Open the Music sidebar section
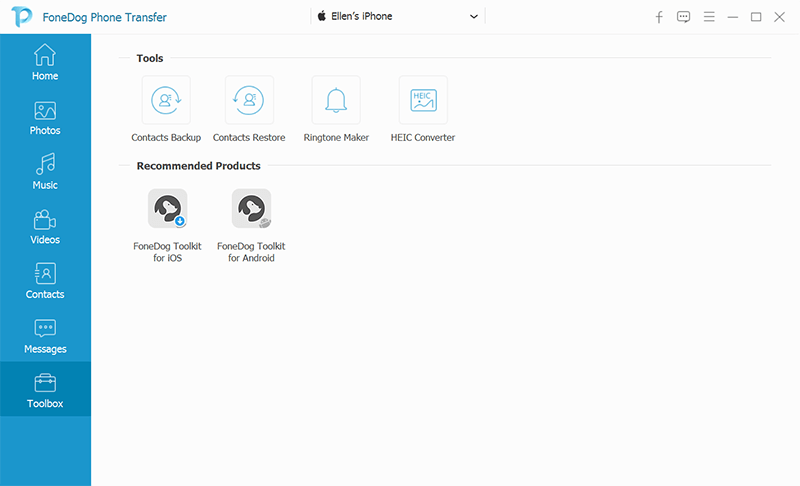 pyautogui.click(x=45, y=171)
